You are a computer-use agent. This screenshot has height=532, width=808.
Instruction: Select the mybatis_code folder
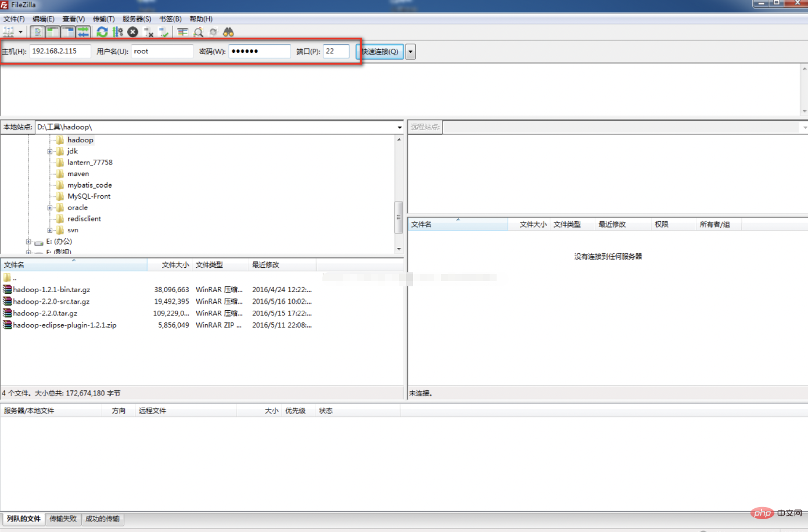click(89, 185)
